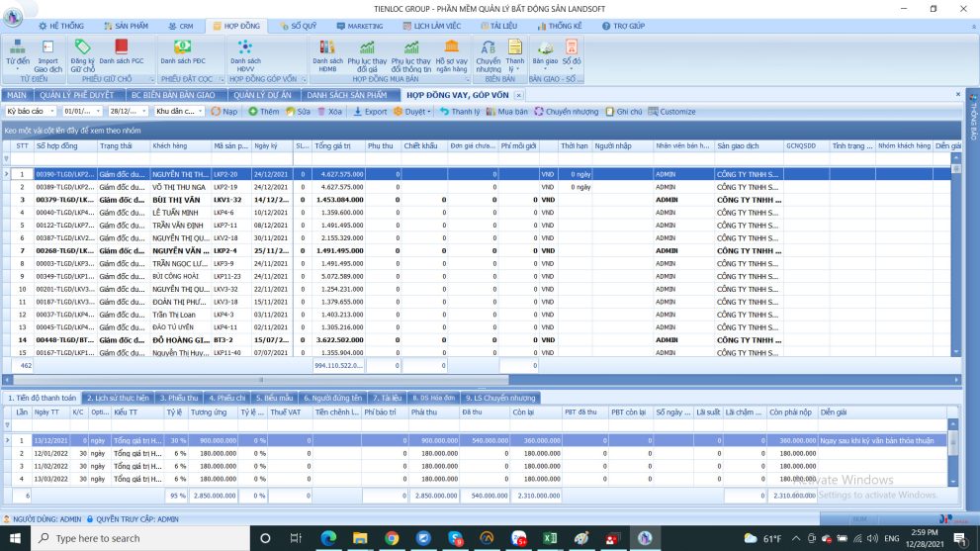980x551 pixels.
Task: Open Danh sách PĐC deposit list icon
Action: pos(182,47)
